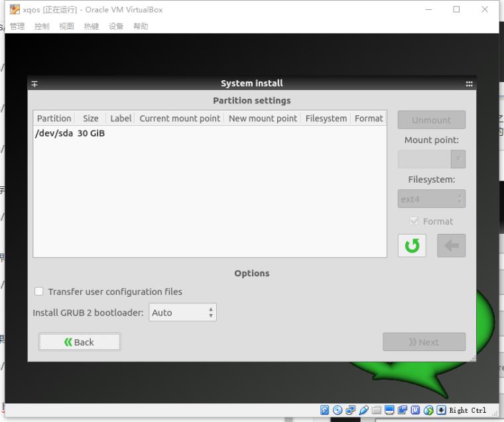Open the 控制 menu
The image size is (504, 422).
(42, 26)
